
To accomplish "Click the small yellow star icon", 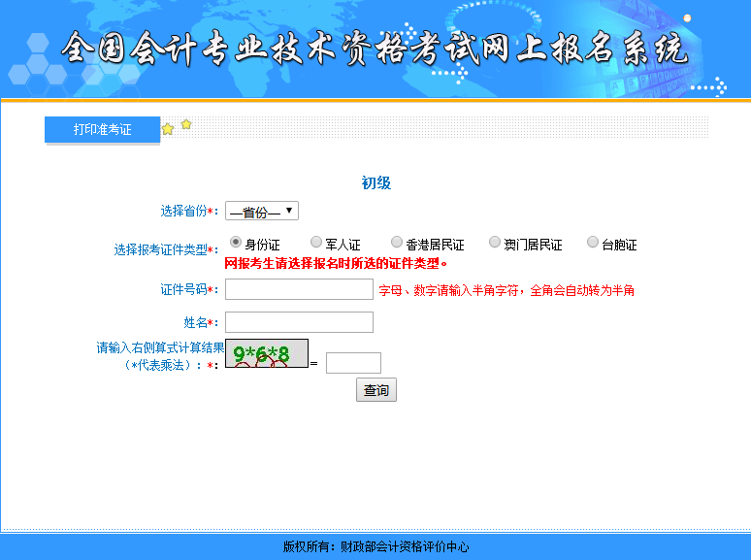I will 186,124.
